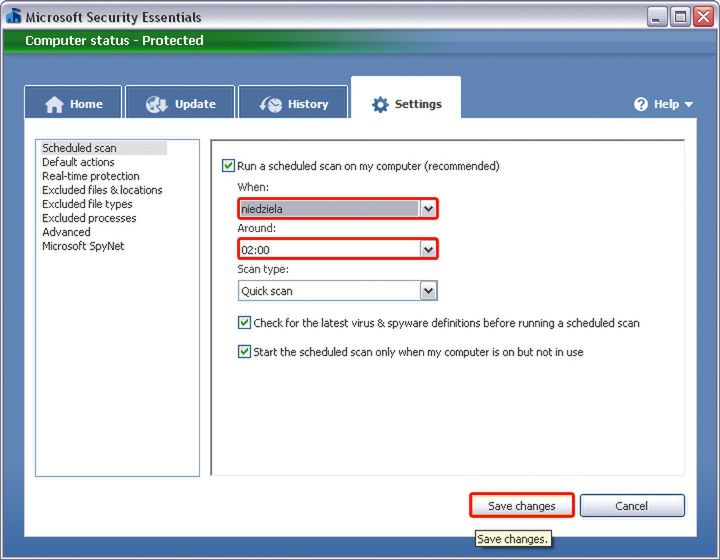The image size is (720, 560).
Task: Open the Around time dropdown arrow
Action: point(428,250)
